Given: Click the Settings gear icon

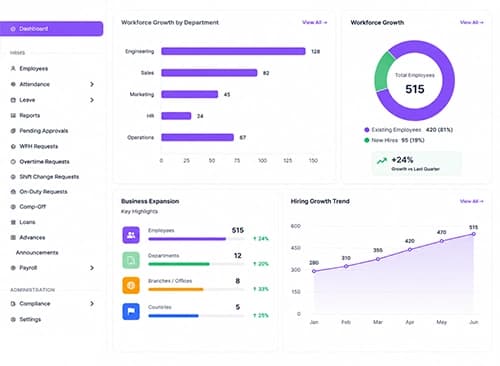Looking at the screenshot, I should pyautogui.click(x=13, y=319).
